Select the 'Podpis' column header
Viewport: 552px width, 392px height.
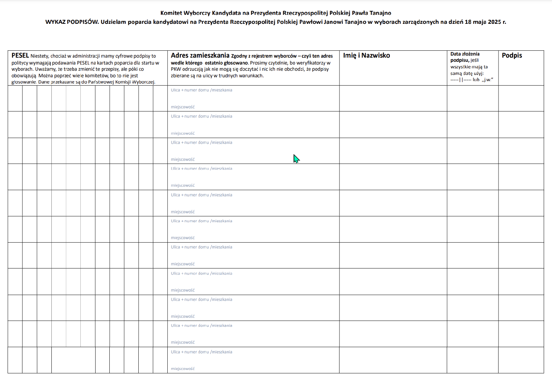coord(512,55)
